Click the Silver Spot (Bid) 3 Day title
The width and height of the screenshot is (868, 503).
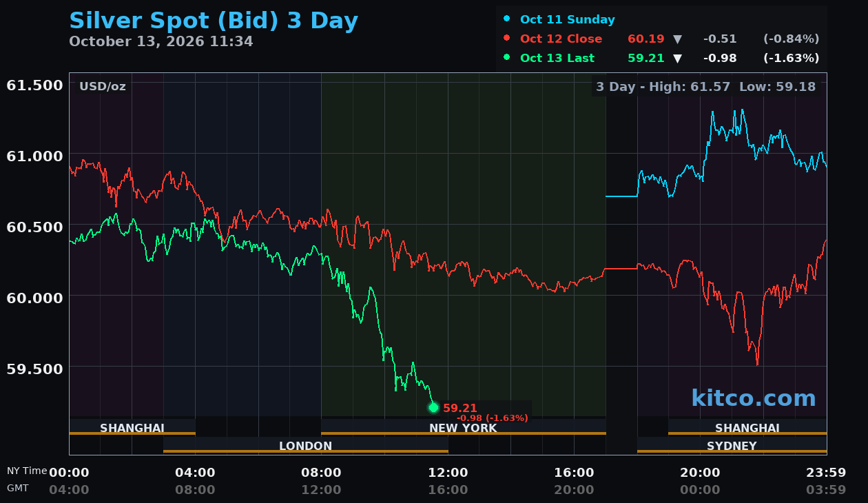pyautogui.click(x=214, y=21)
